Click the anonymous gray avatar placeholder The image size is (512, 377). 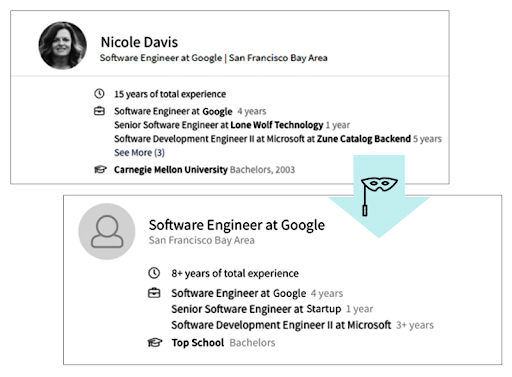(x=107, y=231)
